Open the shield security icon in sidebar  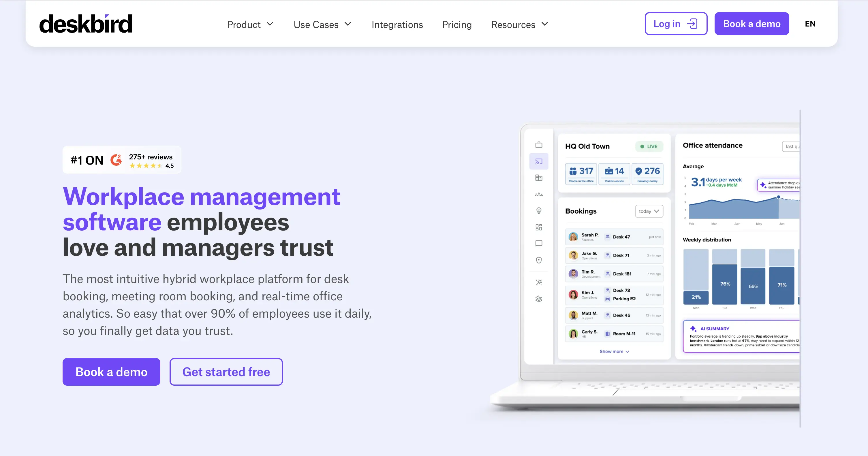(x=539, y=260)
